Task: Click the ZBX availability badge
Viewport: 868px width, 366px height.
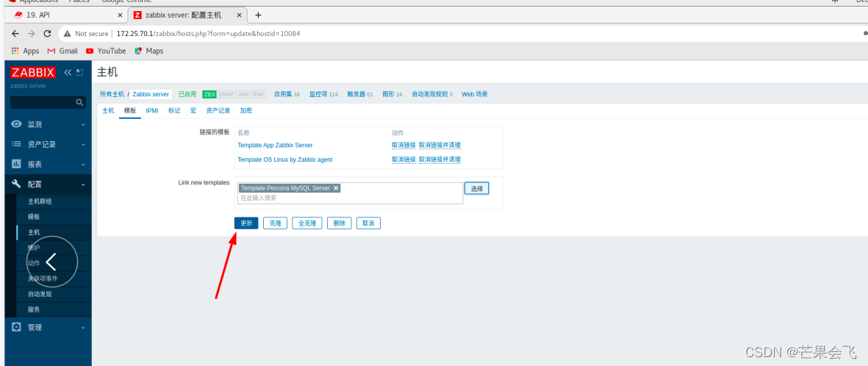Action: coord(209,94)
